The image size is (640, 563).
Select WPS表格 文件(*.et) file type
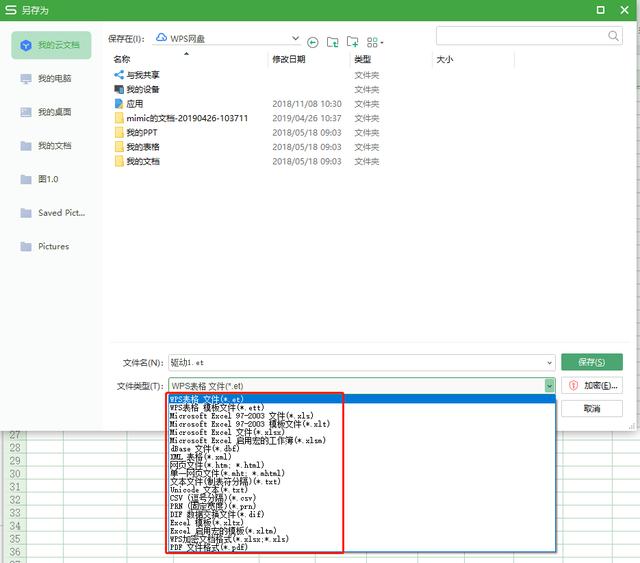(362, 399)
